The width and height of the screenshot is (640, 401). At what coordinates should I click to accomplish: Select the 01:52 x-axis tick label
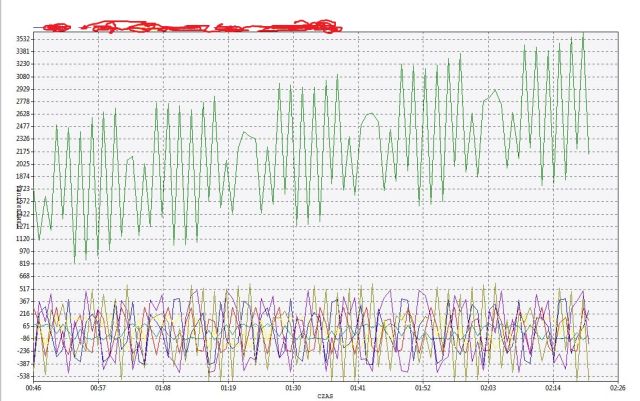pyautogui.click(x=423, y=387)
